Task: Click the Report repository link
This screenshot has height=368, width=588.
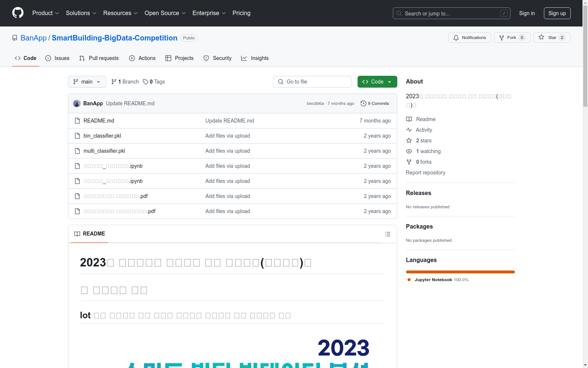Action: click(426, 173)
